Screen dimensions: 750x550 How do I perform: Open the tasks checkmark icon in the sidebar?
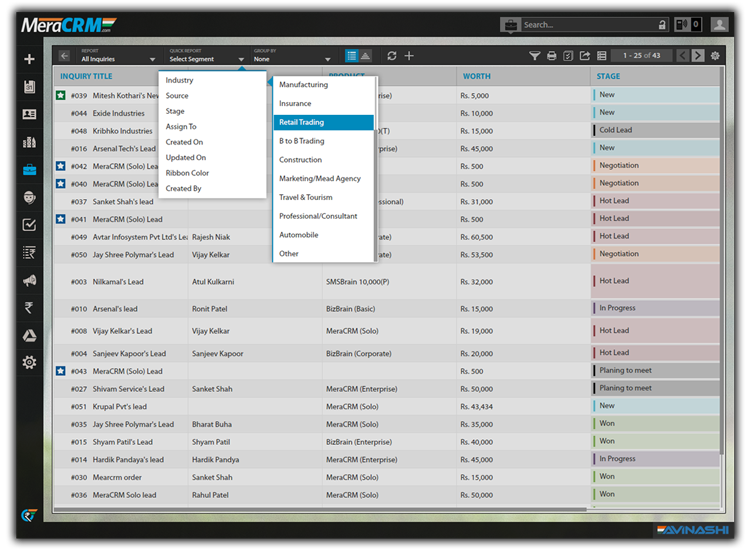click(29, 225)
